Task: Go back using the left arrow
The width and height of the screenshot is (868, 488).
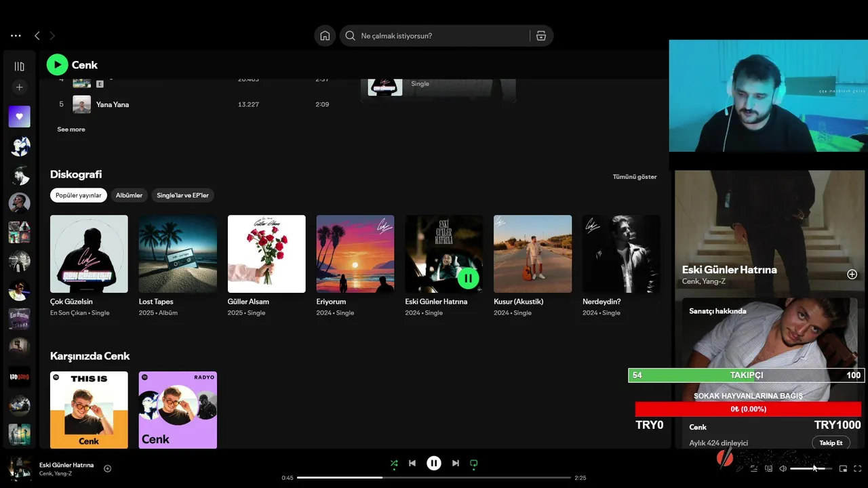Action: (x=37, y=36)
